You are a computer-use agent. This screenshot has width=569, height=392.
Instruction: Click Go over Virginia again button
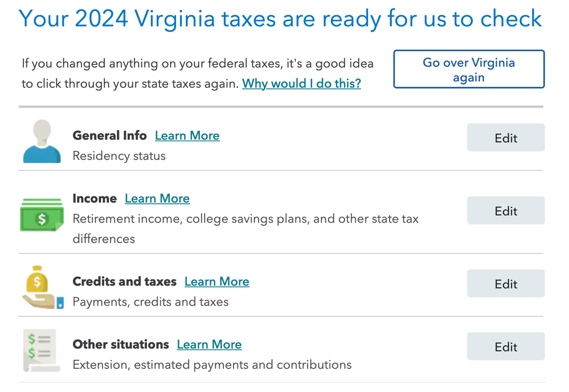click(469, 69)
